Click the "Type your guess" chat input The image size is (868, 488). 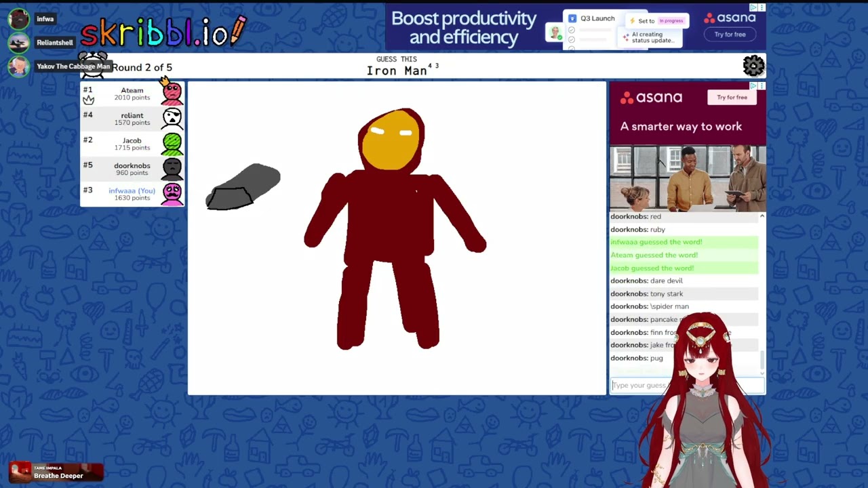point(688,385)
